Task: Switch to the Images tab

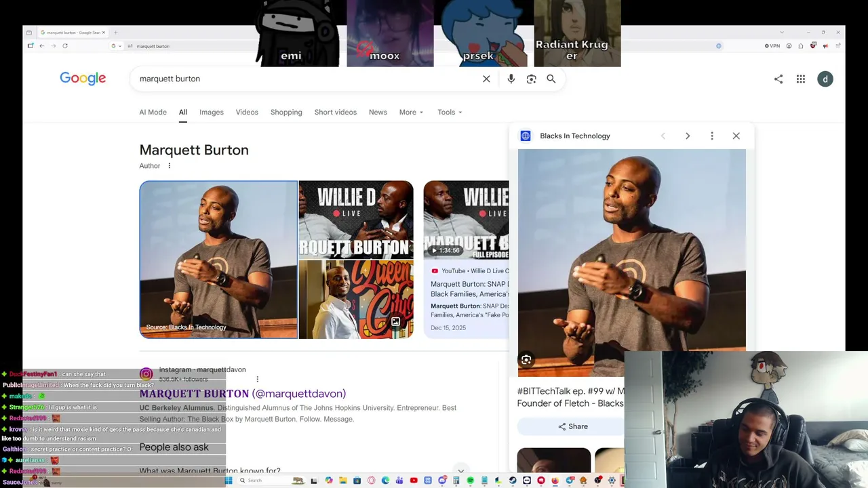Action: (212, 113)
